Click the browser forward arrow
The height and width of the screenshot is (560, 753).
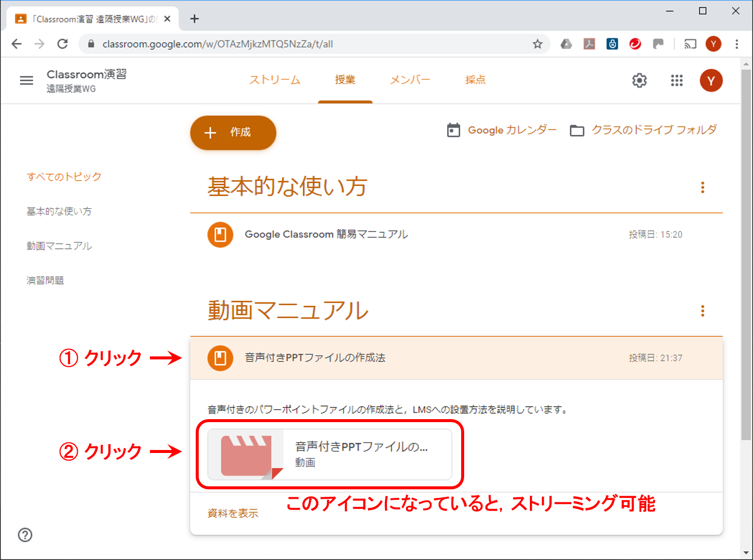click(x=39, y=44)
